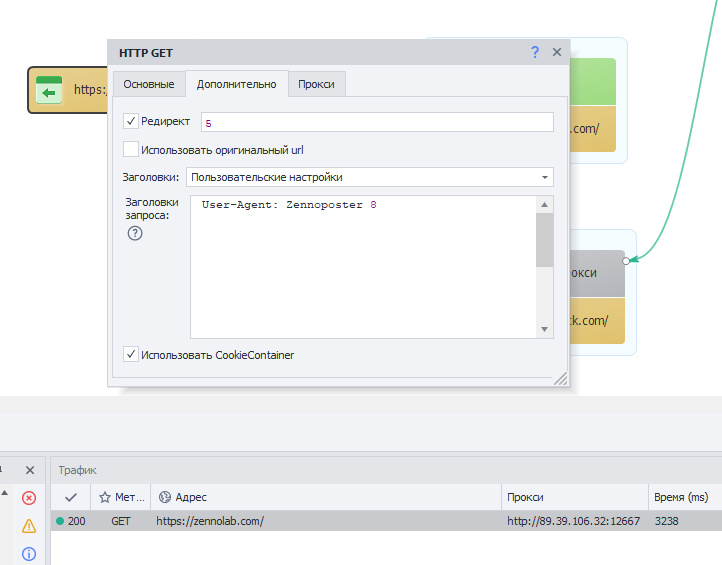Switch to the Основные tab
This screenshot has width=722, height=565.
tap(149, 84)
